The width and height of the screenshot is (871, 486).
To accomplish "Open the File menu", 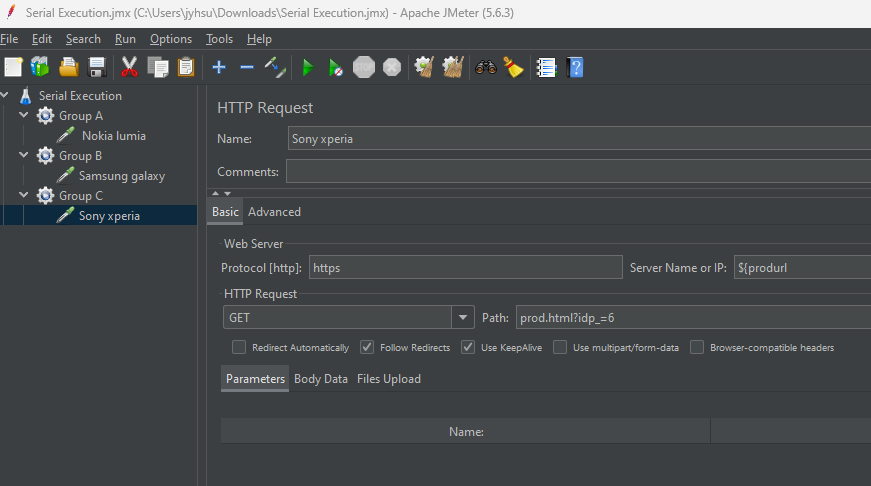I will click(x=9, y=39).
